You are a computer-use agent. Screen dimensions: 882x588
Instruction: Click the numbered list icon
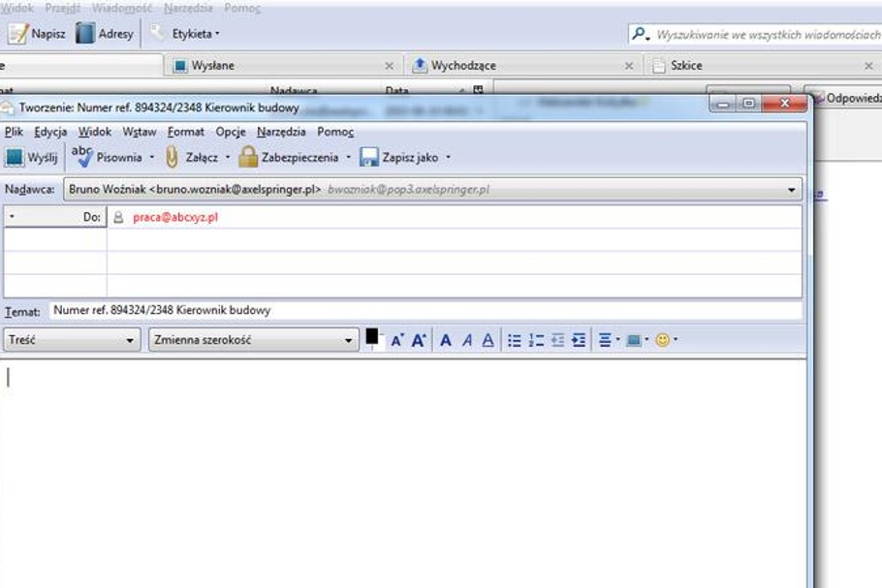point(536,340)
